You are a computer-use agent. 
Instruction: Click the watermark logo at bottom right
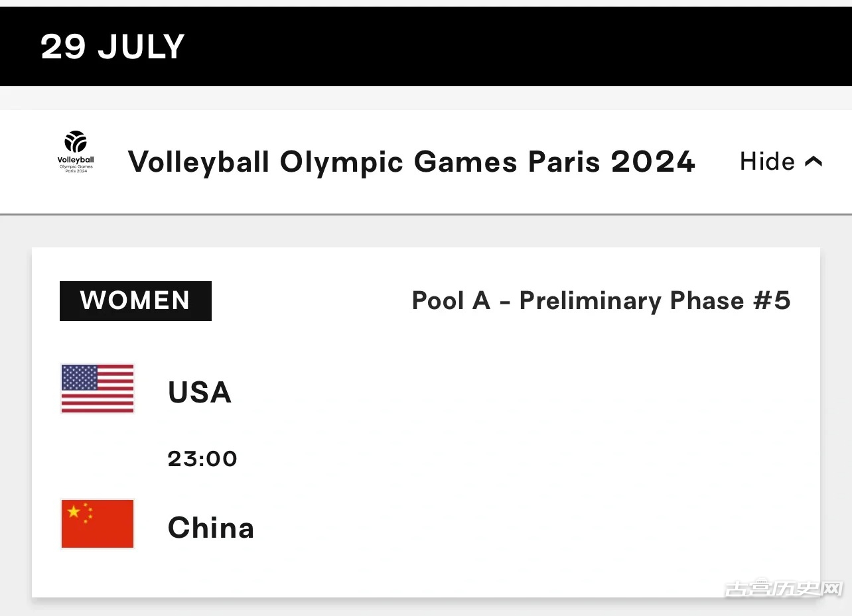tap(783, 588)
